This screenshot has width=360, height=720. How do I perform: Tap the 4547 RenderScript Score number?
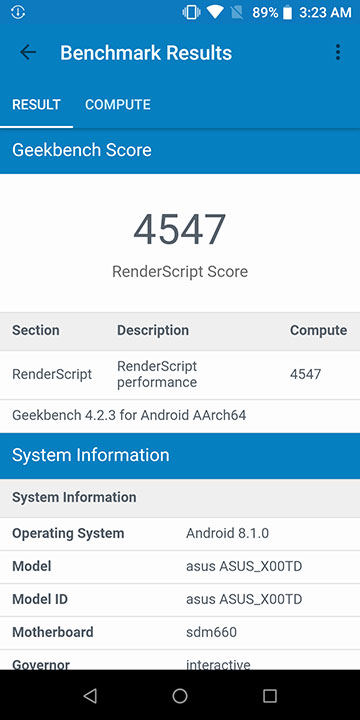(x=180, y=230)
